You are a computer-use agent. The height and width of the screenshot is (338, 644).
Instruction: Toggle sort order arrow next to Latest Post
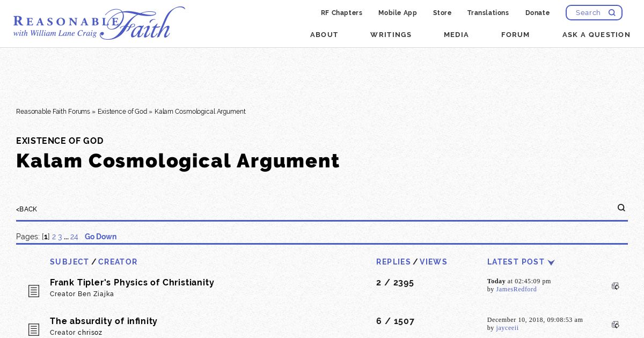(x=551, y=262)
